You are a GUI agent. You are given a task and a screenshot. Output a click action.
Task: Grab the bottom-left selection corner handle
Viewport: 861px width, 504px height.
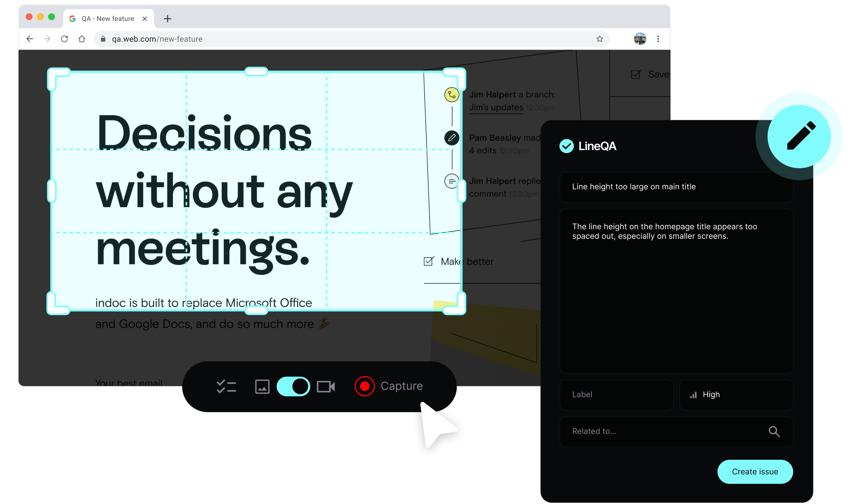pyautogui.click(x=58, y=303)
